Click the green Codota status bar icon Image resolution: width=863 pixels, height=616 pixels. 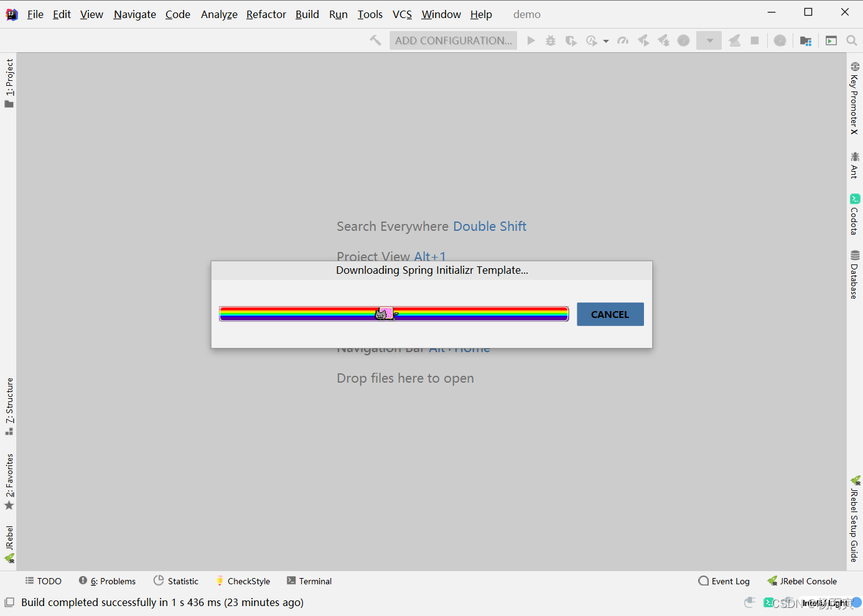768,602
